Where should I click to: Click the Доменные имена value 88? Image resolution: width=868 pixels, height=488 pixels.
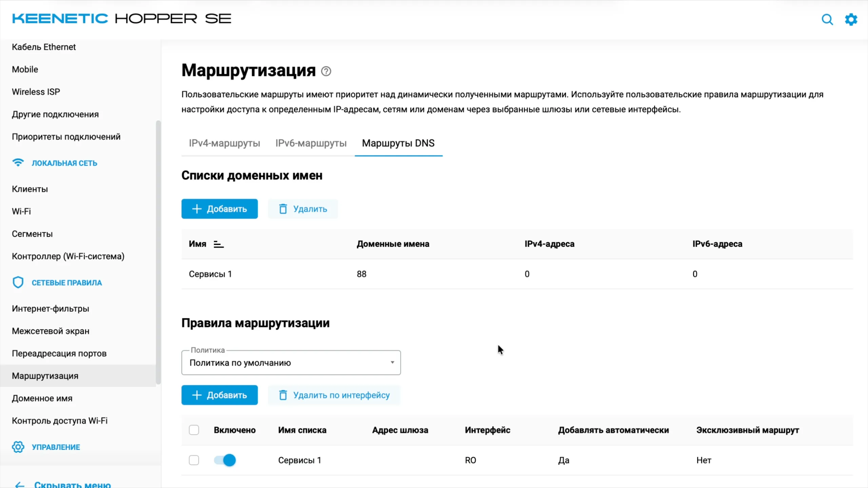[x=361, y=274]
